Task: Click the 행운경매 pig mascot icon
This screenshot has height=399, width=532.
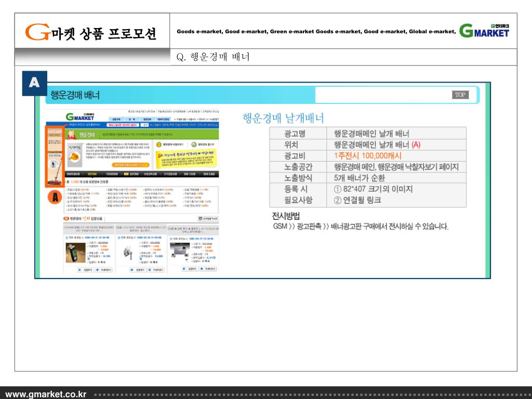Action: click(72, 135)
